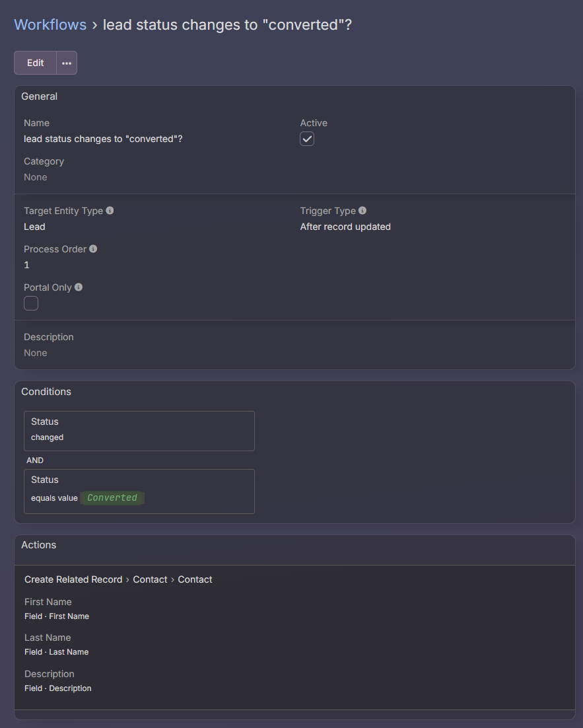The width and height of the screenshot is (583, 728).
Task: Go back to the Workflows list
Action: click(x=50, y=25)
